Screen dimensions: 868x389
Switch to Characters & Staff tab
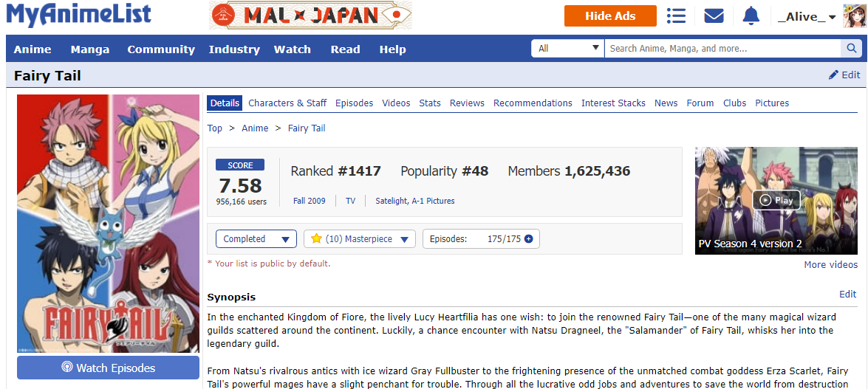tap(287, 103)
